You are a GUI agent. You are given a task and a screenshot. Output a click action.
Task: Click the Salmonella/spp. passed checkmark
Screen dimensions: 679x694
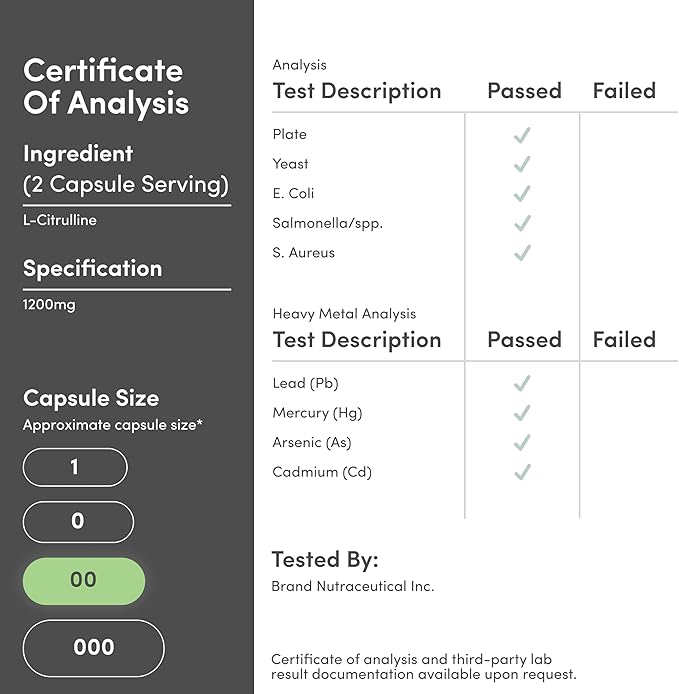coord(521,223)
